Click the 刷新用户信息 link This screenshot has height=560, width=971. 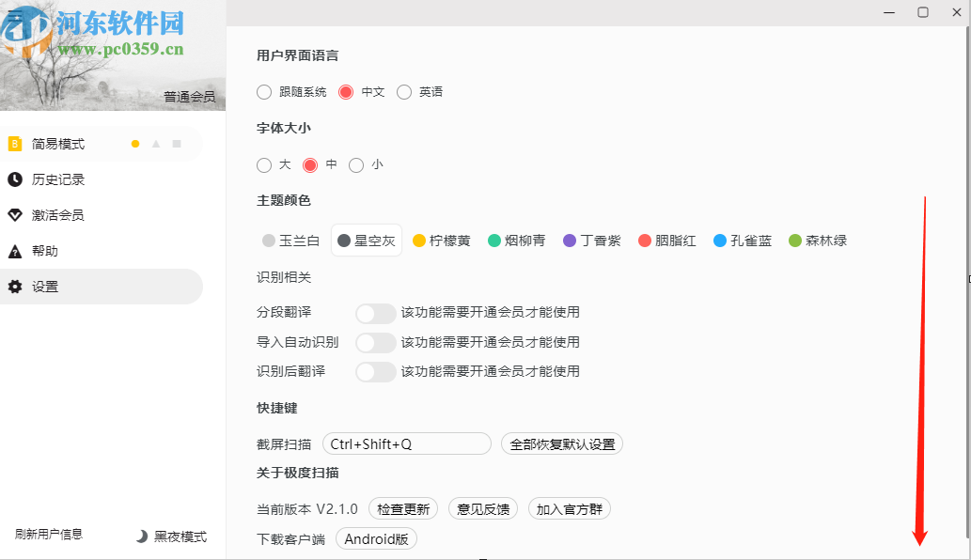(x=49, y=535)
